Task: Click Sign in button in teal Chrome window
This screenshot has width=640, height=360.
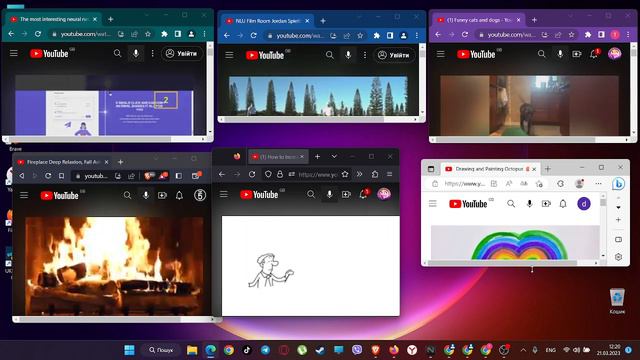Action: coord(182,53)
